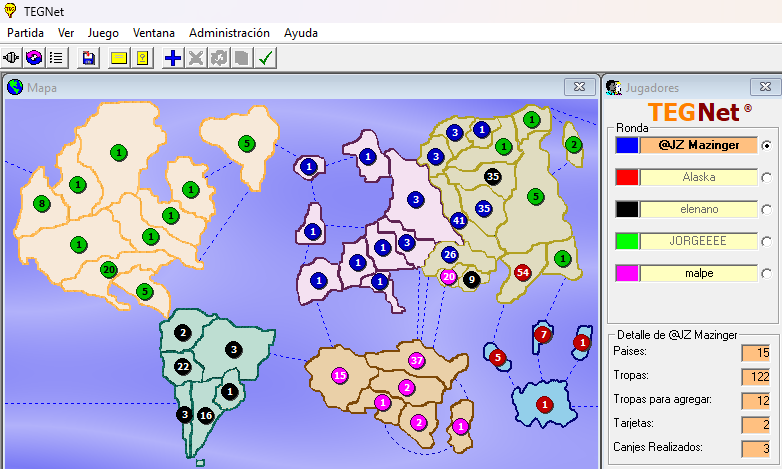Click the elenano player name button
Screen dimensions: 782x469
[x=699, y=210]
